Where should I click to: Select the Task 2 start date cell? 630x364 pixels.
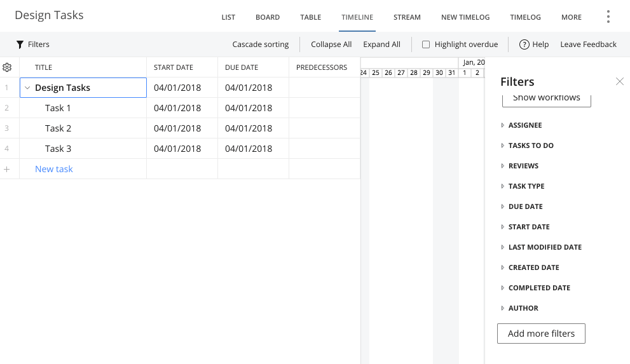point(182,128)
